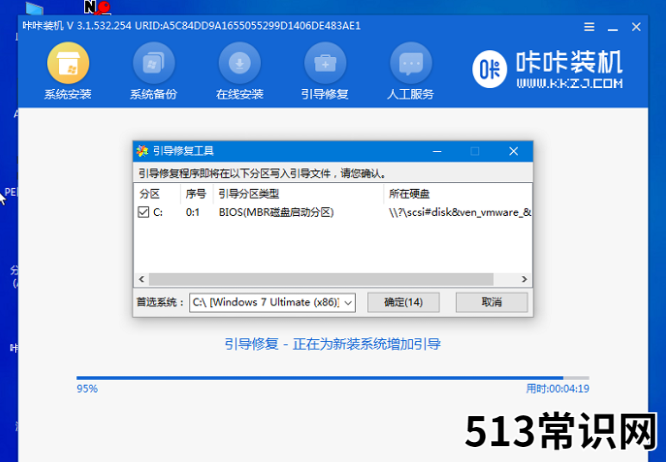The width and height of the screenshot is (666, 462).
Task: Select the 0:1 sequence cell
Action: click(193, 212)
